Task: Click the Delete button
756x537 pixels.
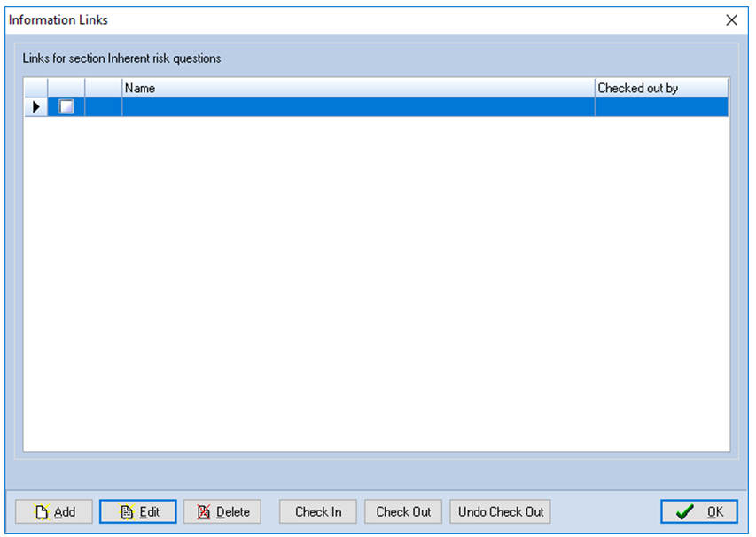Action: (x=222, y=511)
